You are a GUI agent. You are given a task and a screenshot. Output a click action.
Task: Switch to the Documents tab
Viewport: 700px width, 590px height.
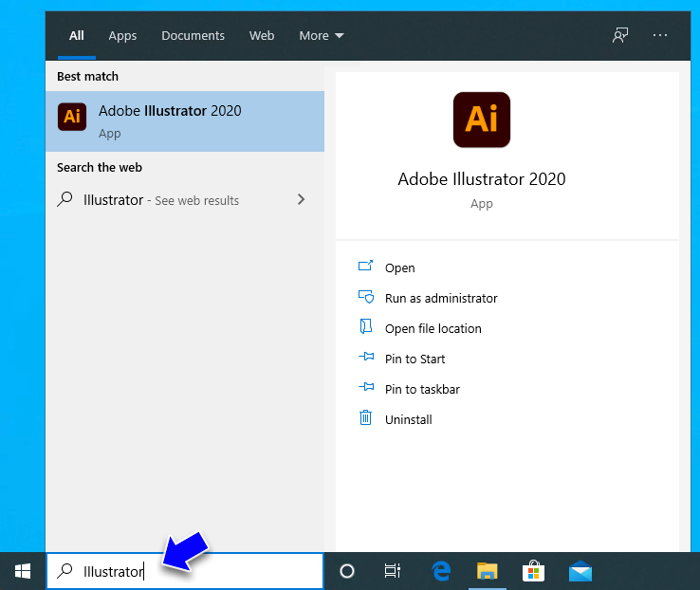tap(193, 36)
